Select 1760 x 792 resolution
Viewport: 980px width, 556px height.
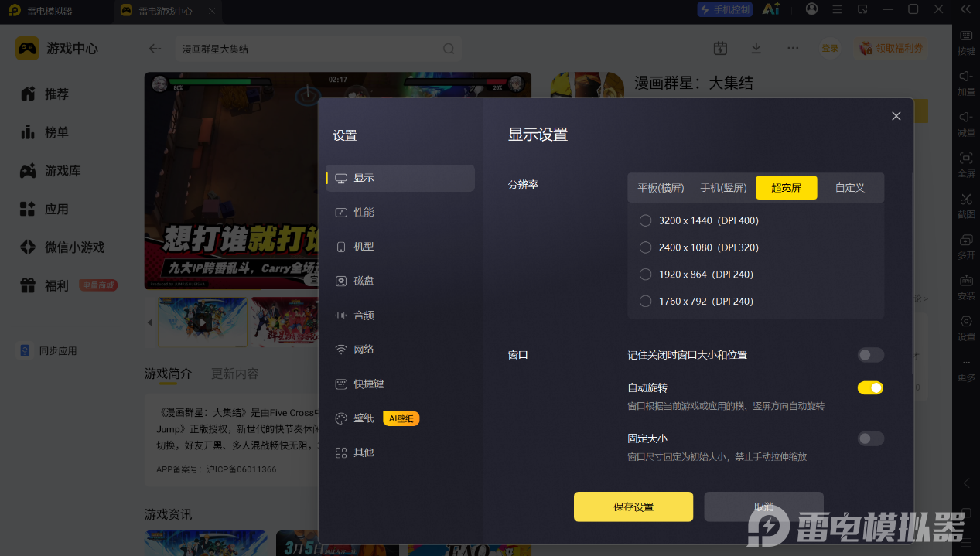click(645, 301)
